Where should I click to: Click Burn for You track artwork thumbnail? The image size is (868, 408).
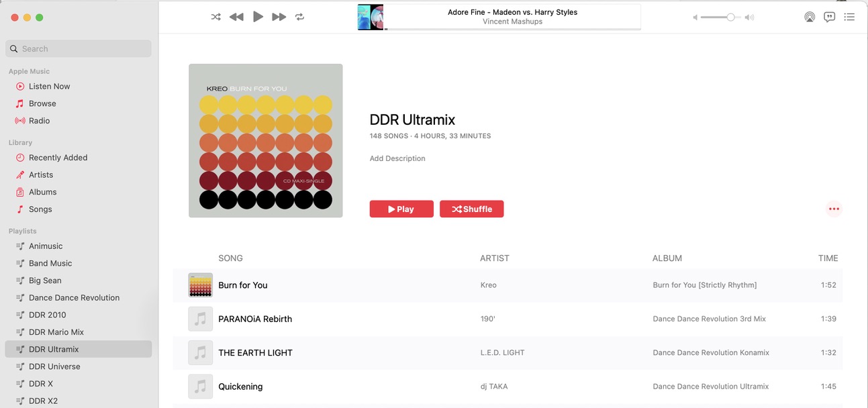[201, 285]
